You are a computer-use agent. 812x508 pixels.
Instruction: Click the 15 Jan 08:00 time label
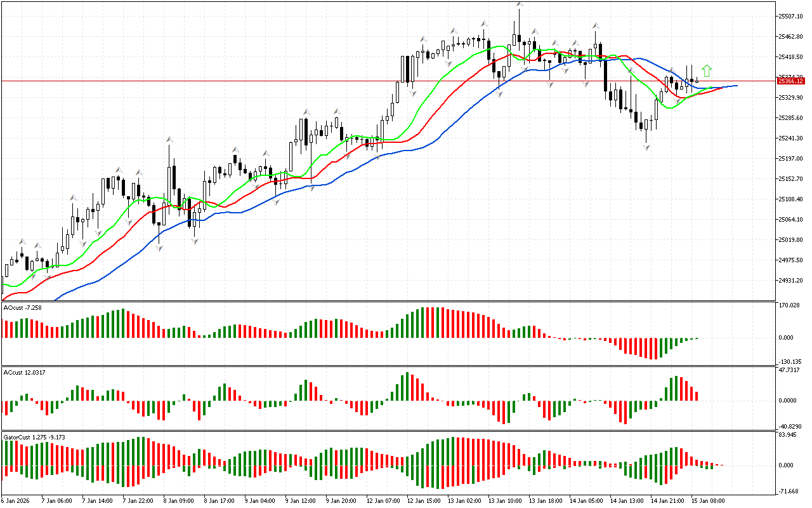[707, 500]
